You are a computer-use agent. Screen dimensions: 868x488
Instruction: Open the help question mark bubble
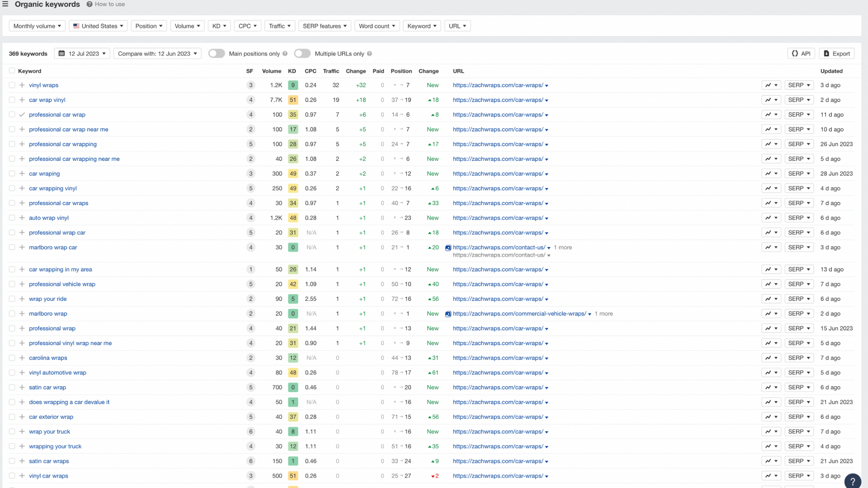[x=853, y=481]
